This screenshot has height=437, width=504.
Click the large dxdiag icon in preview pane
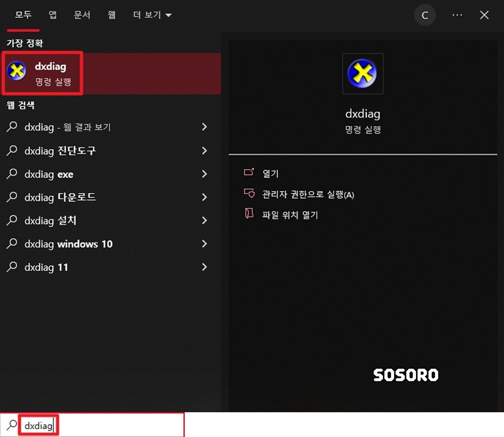click(363, 74)
